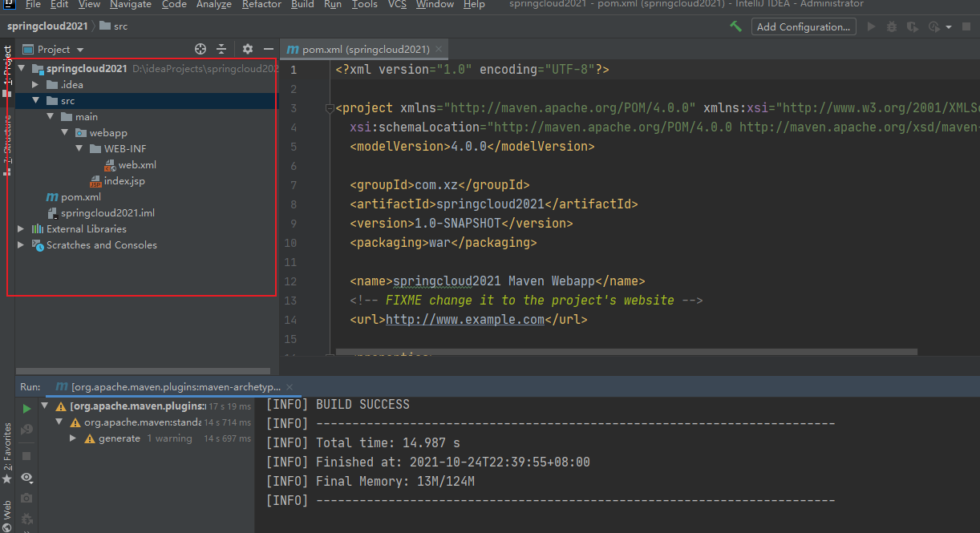Click the warning icon beside generate
The image size is (980, 533).
90,438
